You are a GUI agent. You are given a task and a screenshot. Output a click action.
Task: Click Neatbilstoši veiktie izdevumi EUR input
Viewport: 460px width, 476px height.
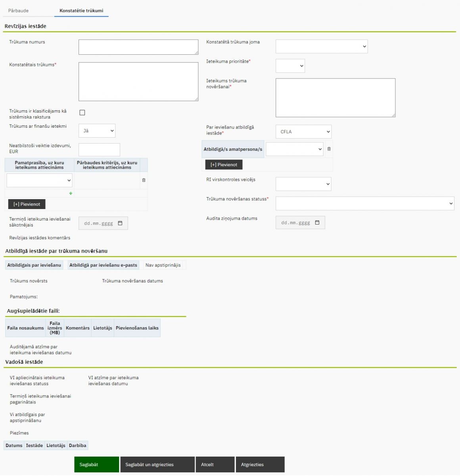click(99, 150)
